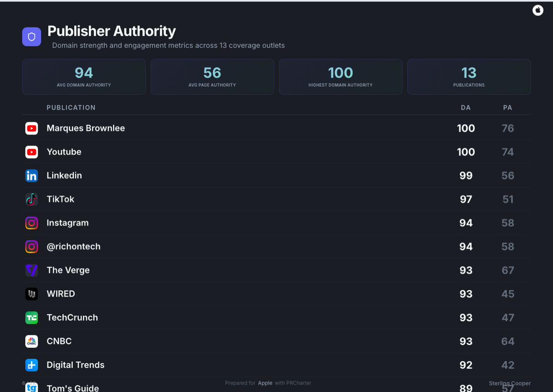Click the TikTok publication name
The image size is (553, 392).
click(60, 199)
